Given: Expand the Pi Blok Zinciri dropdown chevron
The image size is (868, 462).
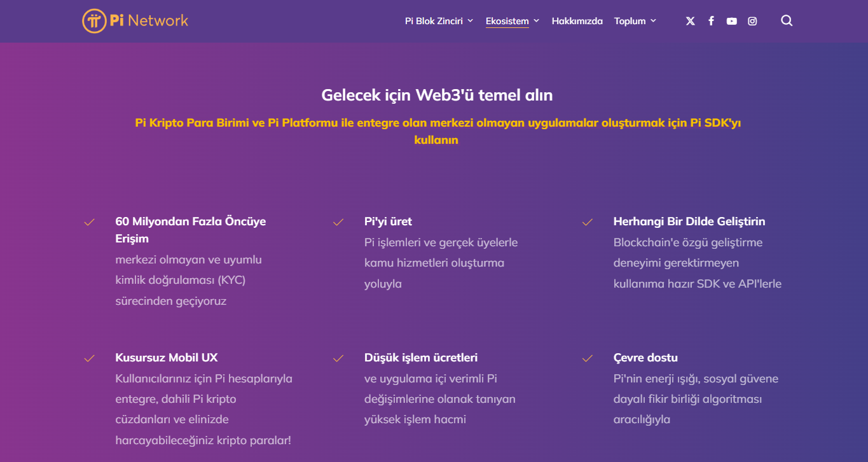Looking at the screenshot, I should pos(471,21).
